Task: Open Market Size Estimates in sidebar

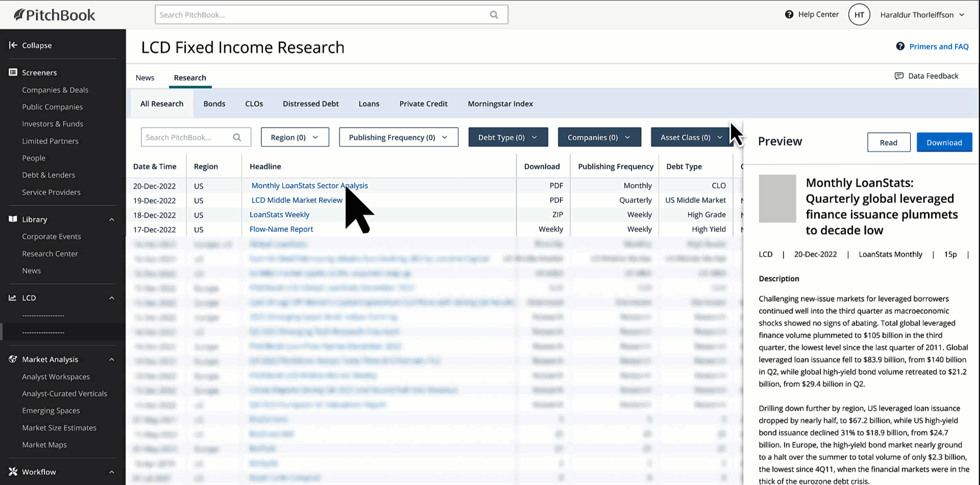Action: [x=59, y=428]
